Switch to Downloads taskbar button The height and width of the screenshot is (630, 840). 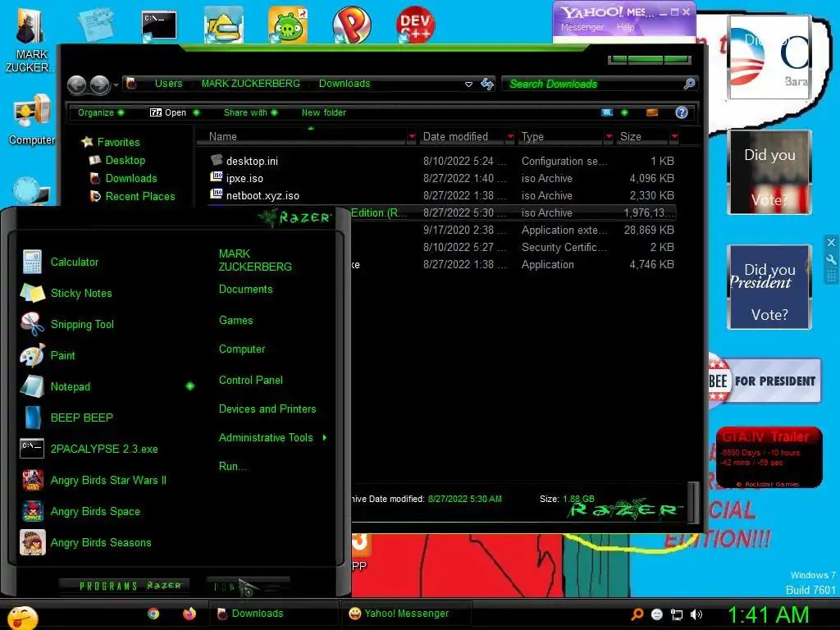[272, 614]
